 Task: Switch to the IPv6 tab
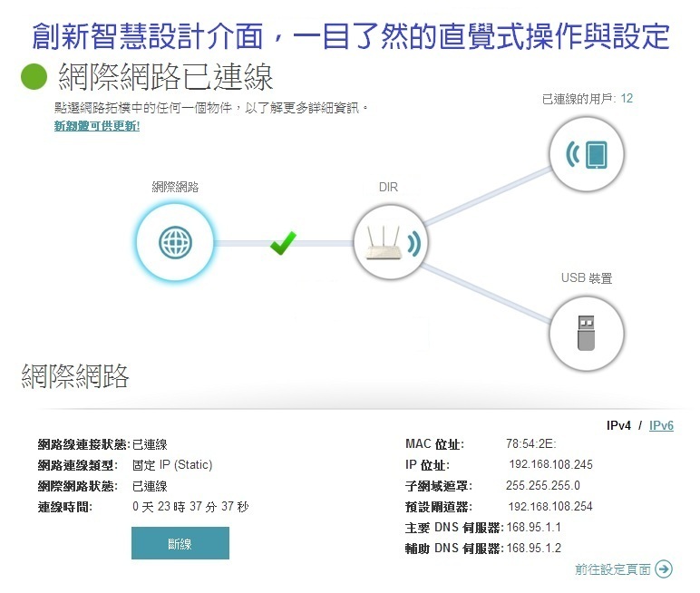[x=661, y=424]
